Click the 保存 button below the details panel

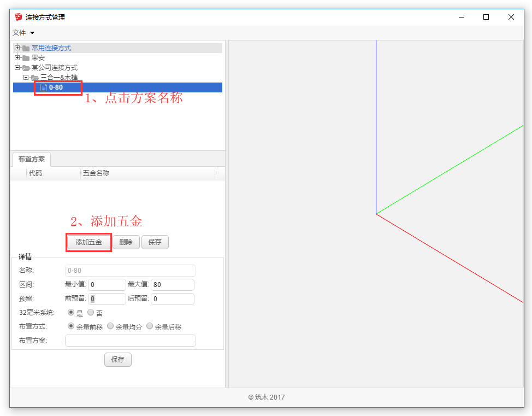tap(117, 360)
